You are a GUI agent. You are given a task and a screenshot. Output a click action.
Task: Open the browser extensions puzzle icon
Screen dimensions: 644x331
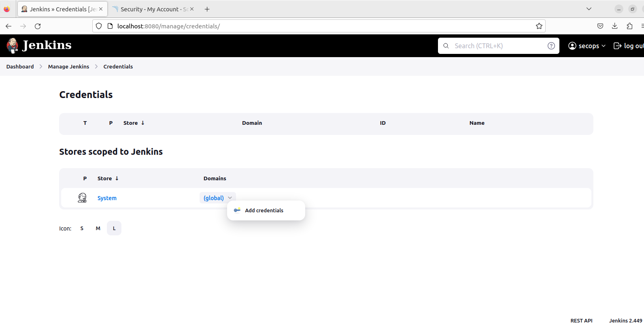(x=629, y=26)
